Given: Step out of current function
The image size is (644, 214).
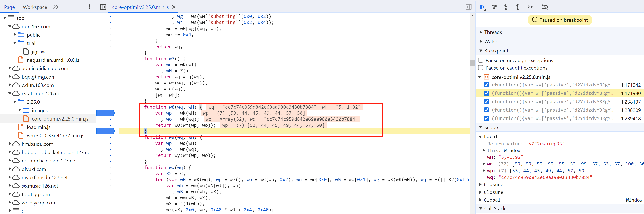Looking at the screenshot, I should [x=518, y=7].
